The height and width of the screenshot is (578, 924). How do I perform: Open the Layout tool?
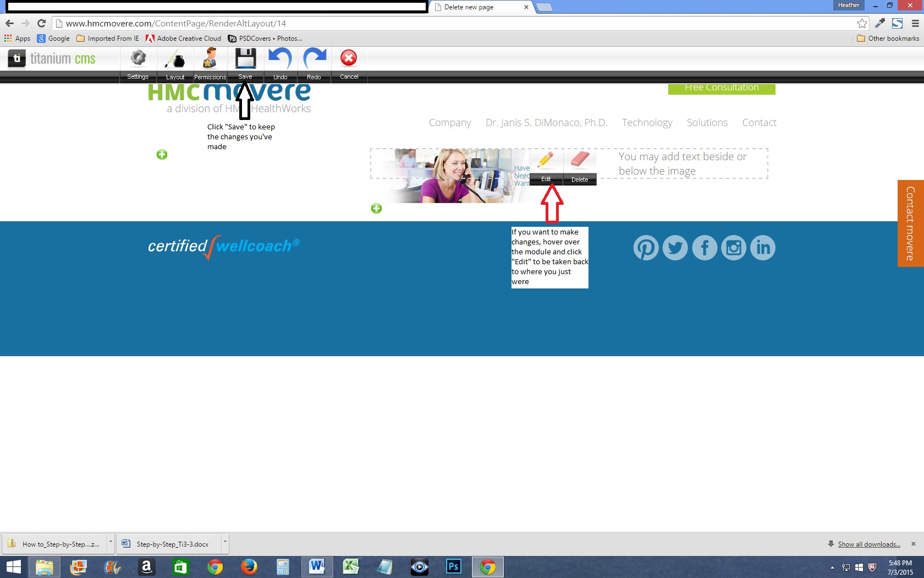pos(175,59)
